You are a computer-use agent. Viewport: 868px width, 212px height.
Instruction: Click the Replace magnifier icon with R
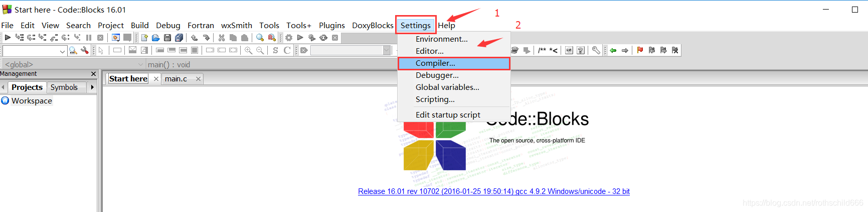(x=272, y=38)
